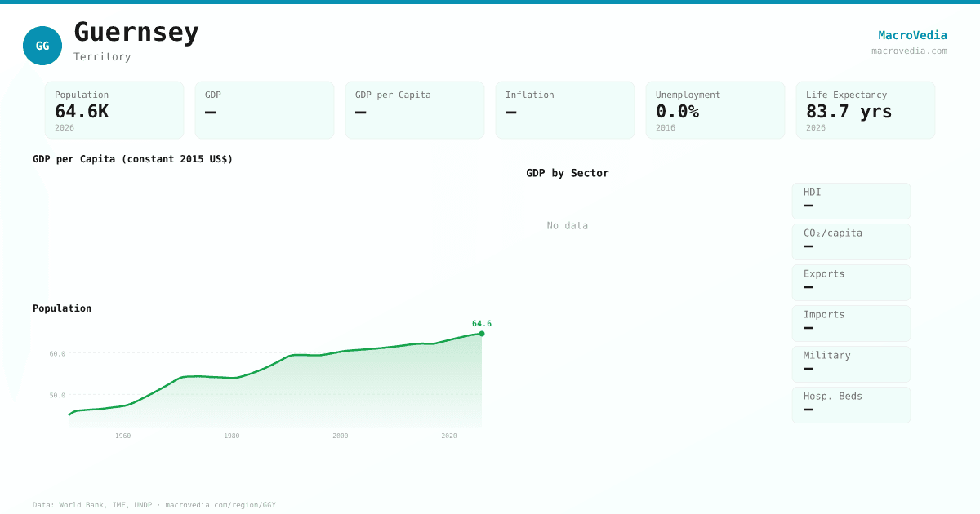Screen dimensions: 980x514
Task: Open the Inflation stat card
Action: tap(565, 110)
